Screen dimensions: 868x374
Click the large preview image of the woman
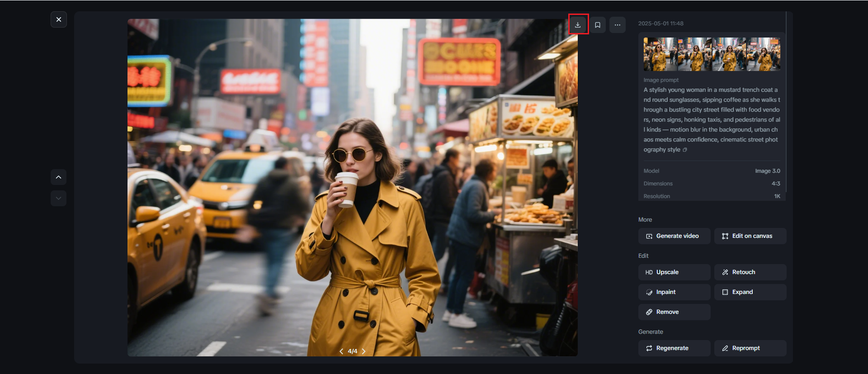click(x=353, y=187)
